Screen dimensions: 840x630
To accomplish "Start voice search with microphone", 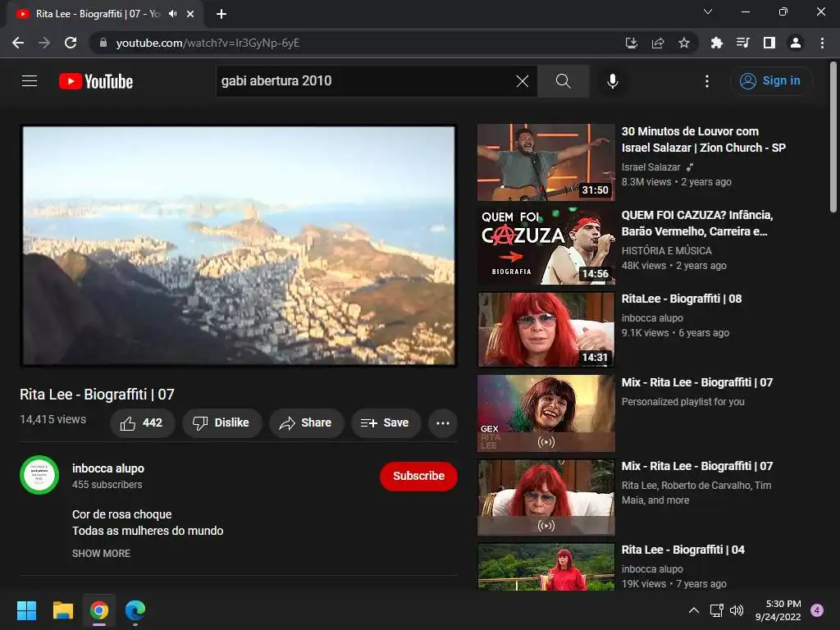I will coord(612,81).
